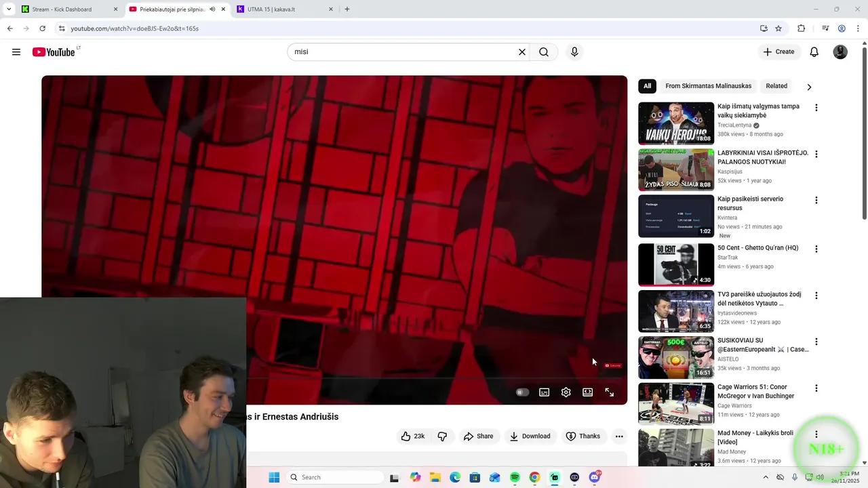Open options for Kaip išmatų valgymas video
This screenshot has height=488, width=868.
click(816, 108)
